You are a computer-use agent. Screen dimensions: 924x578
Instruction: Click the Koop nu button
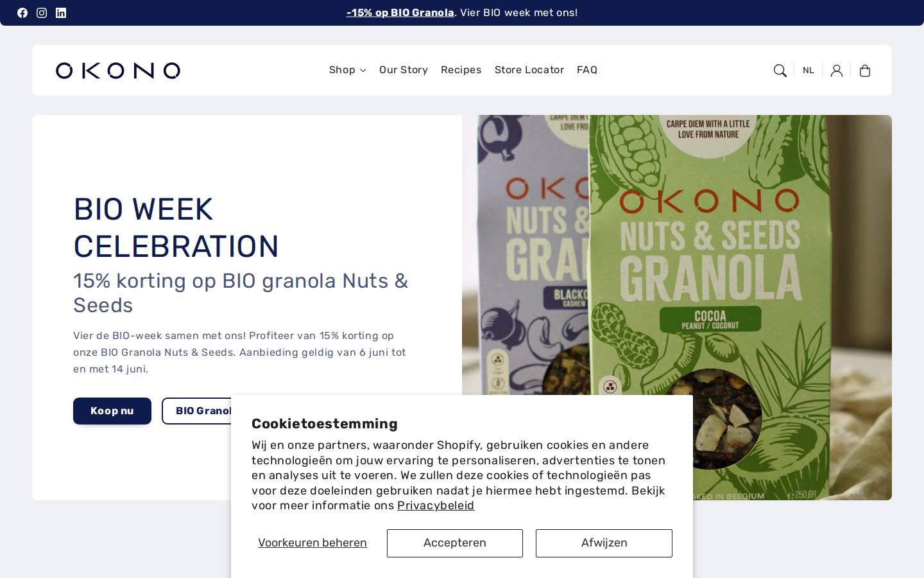(112, 411)
